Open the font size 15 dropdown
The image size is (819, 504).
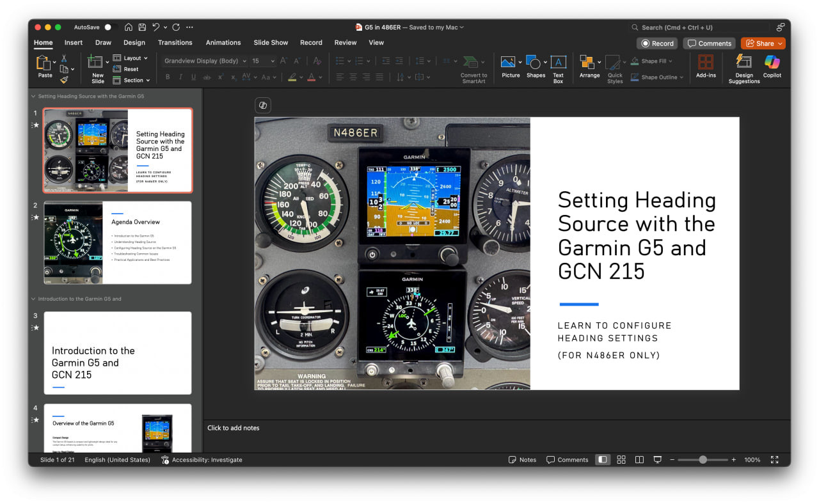[x=272, y=61]
